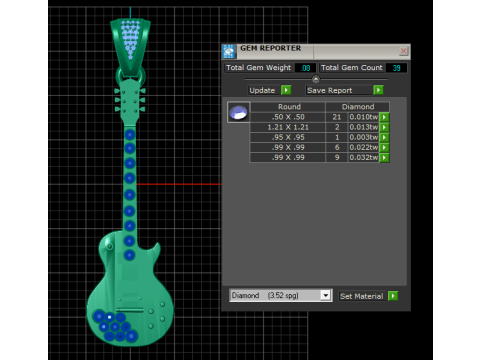Click the Gem Reporter title bar text

pos(271,48)
